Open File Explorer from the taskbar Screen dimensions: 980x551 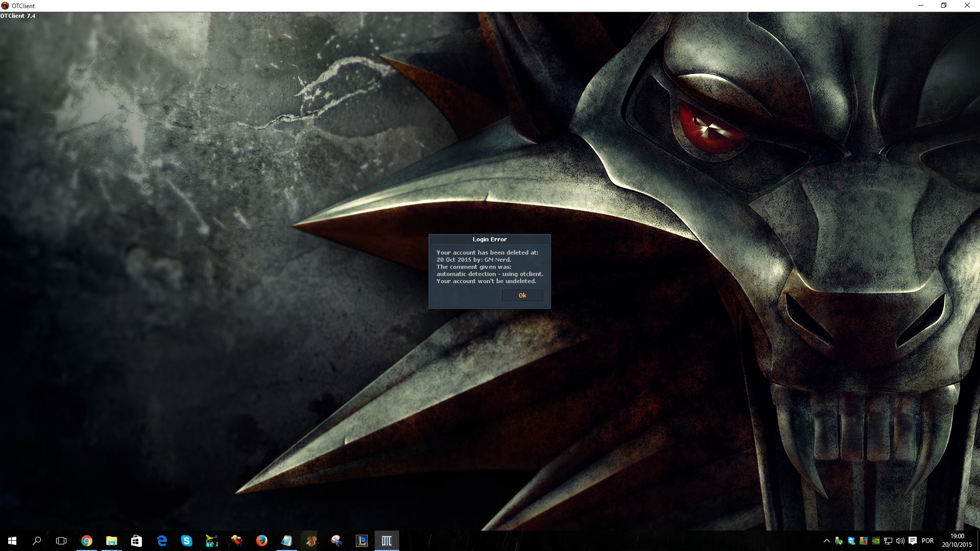click(111, 541)
